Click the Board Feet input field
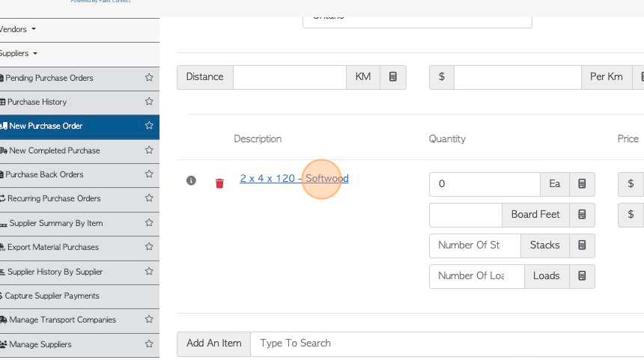Image resolution: width=644 pixels, height=360 pixels. tap(466, 215)
